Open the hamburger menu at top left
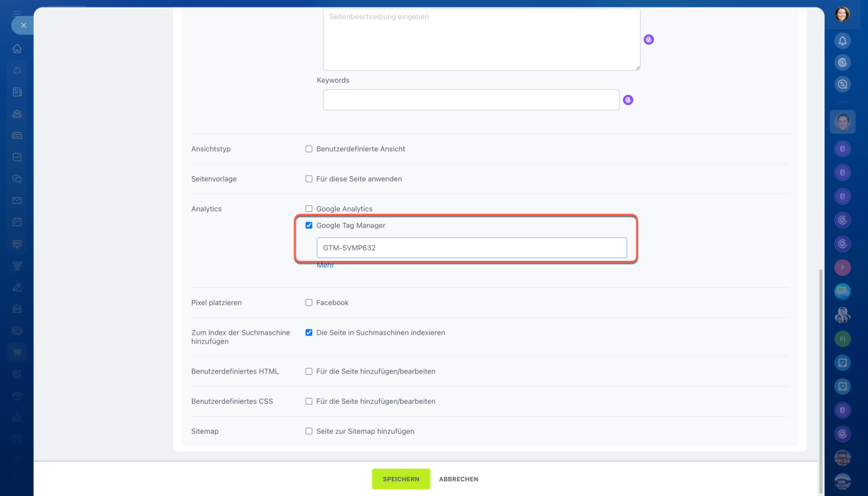 (17, 13)
